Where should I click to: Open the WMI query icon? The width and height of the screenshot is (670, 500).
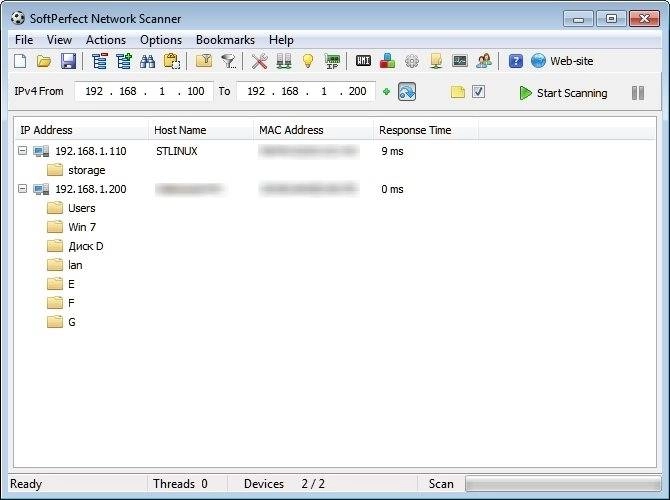click(x=363, y=61)
